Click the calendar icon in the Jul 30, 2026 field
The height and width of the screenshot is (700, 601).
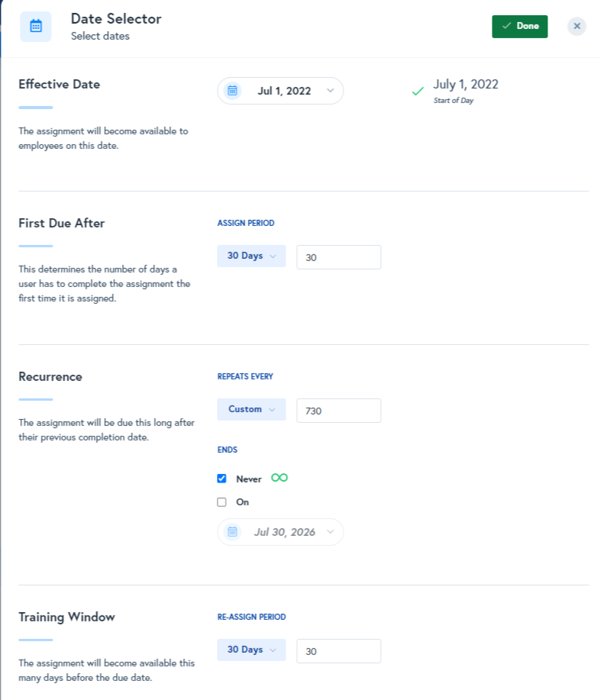click(x=232, y=531)
